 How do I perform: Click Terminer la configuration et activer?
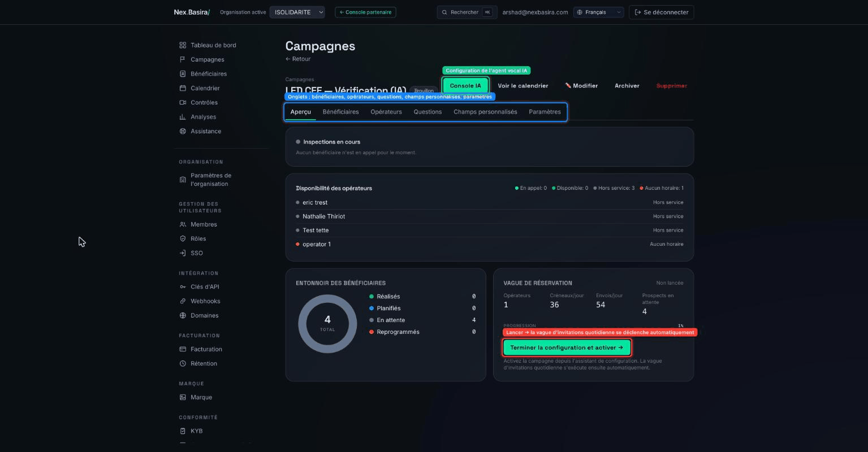(567, 347)
